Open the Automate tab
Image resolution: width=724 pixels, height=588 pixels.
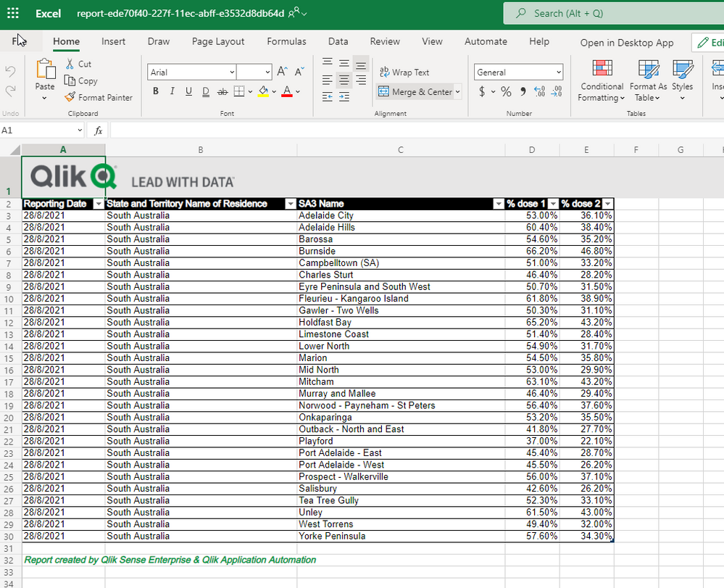click(486, 41)
